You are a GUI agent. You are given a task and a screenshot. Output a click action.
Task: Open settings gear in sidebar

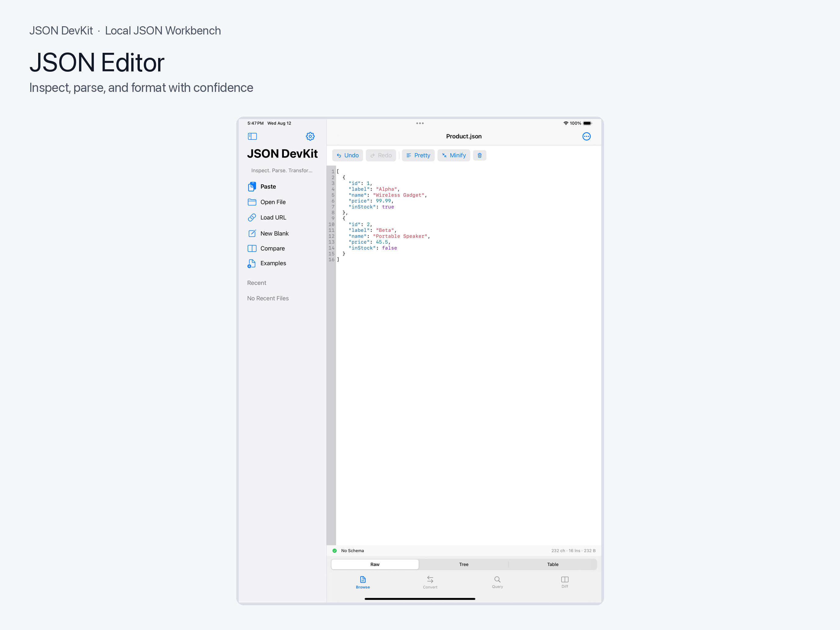pos(310,136)
